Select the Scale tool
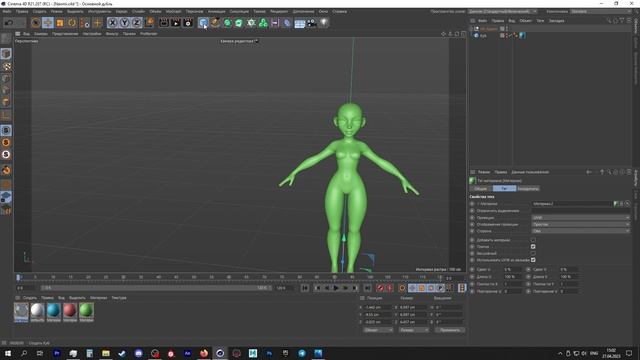The image size is (640, 360). point(60,23)
